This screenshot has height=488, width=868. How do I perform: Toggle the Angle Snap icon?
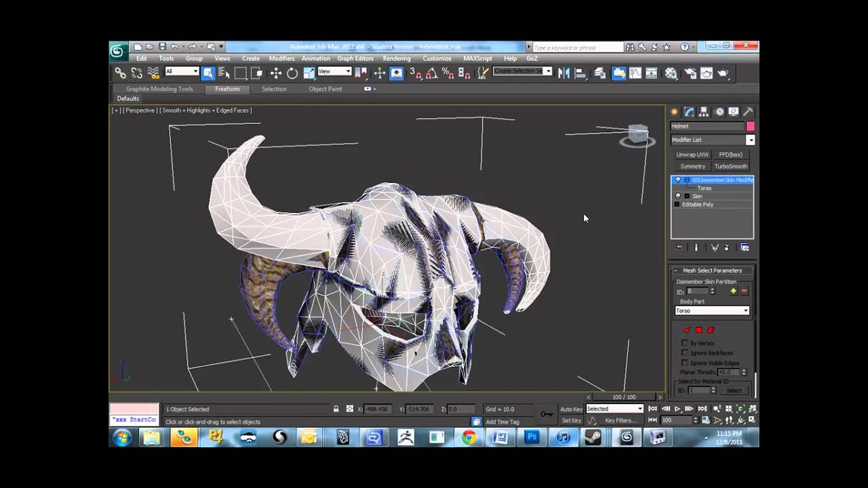tap(431, 73)
